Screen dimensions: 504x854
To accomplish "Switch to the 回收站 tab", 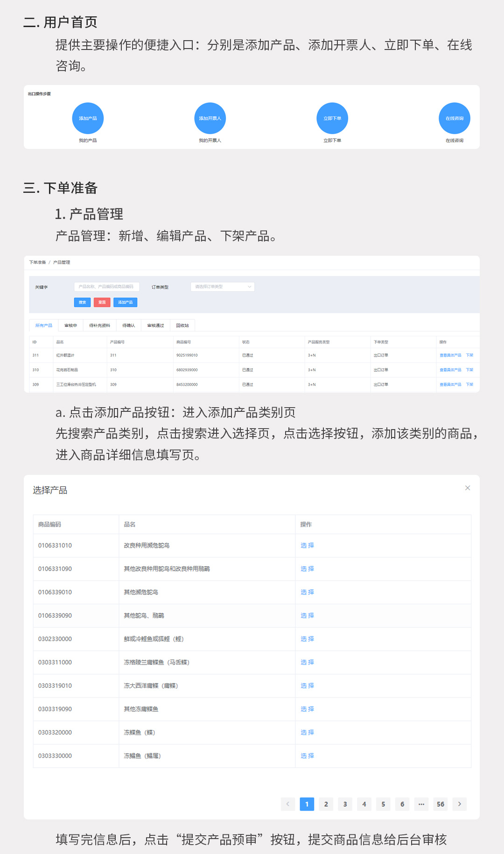I will tap(182, 325).
